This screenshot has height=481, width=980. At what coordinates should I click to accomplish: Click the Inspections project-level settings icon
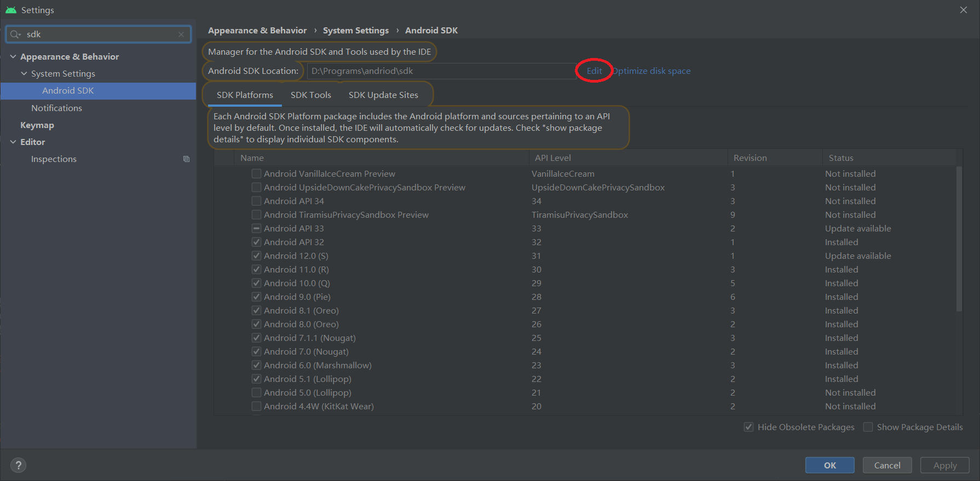coord(186,159)
